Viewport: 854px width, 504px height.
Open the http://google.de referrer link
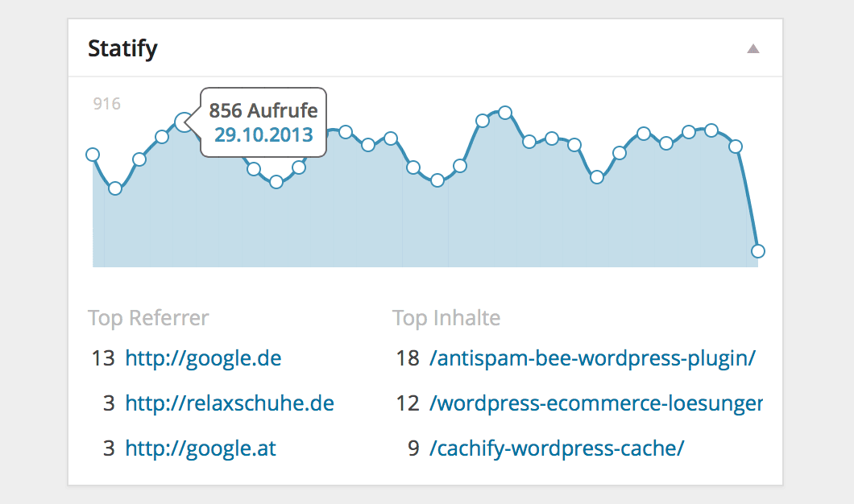(203, 358)
